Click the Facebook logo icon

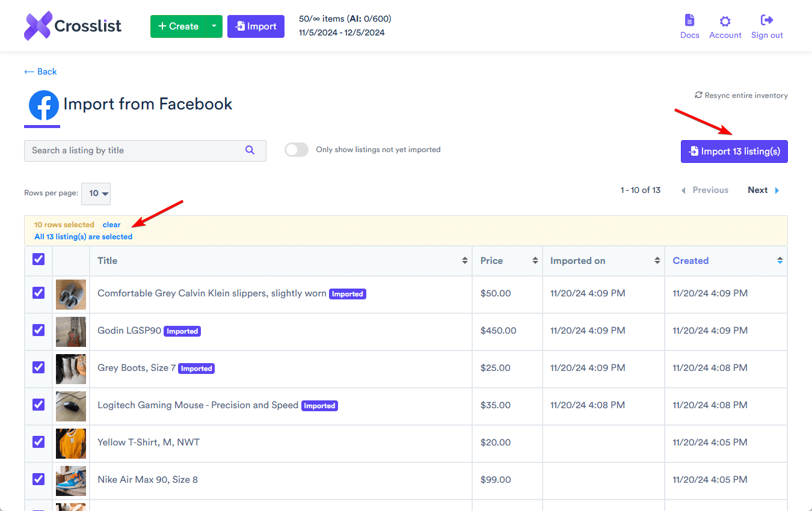point(44,106)
